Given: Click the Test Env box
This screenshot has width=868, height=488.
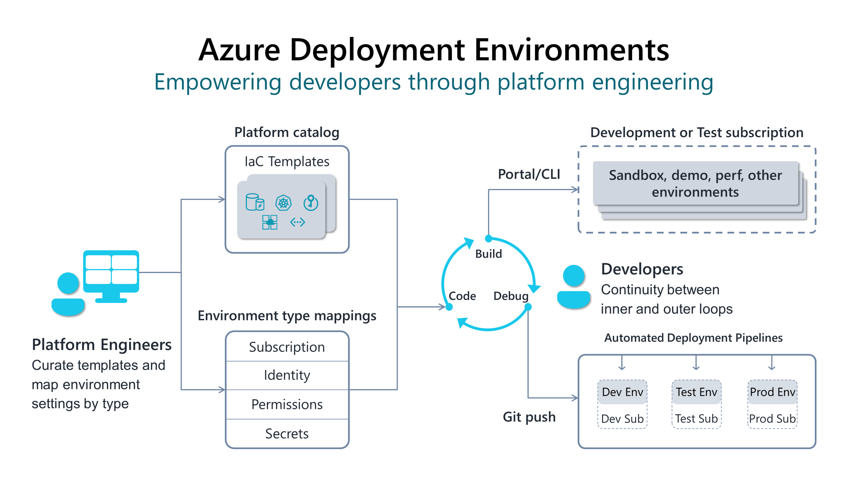Looking at the screenshot, I should pyautogui.click(x=696, y=392).
